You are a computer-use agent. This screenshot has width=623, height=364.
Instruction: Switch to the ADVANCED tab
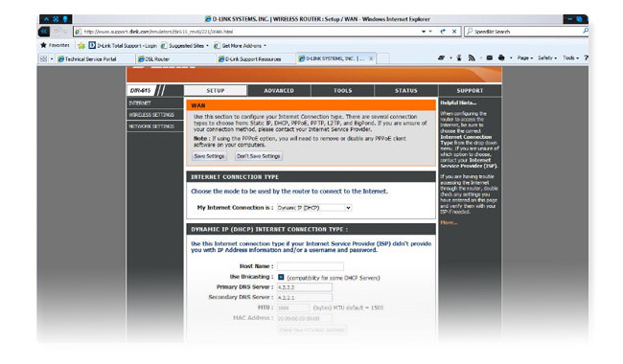[x=279, y=90]
